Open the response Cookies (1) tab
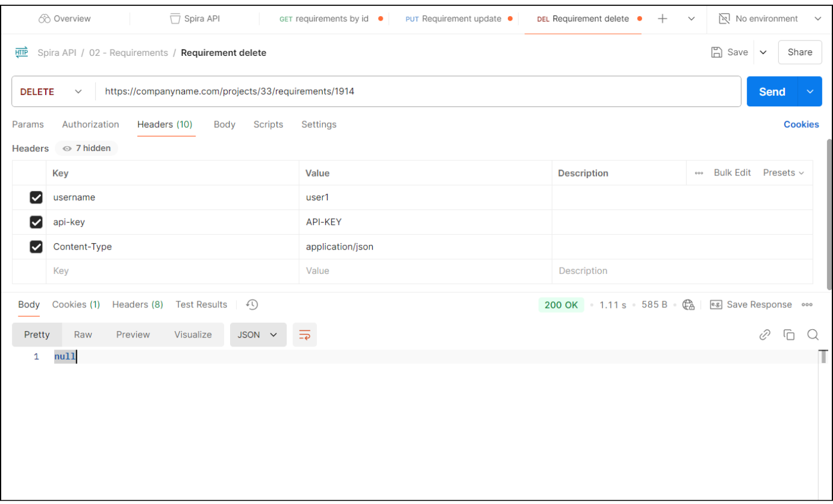 pos(76,304)
